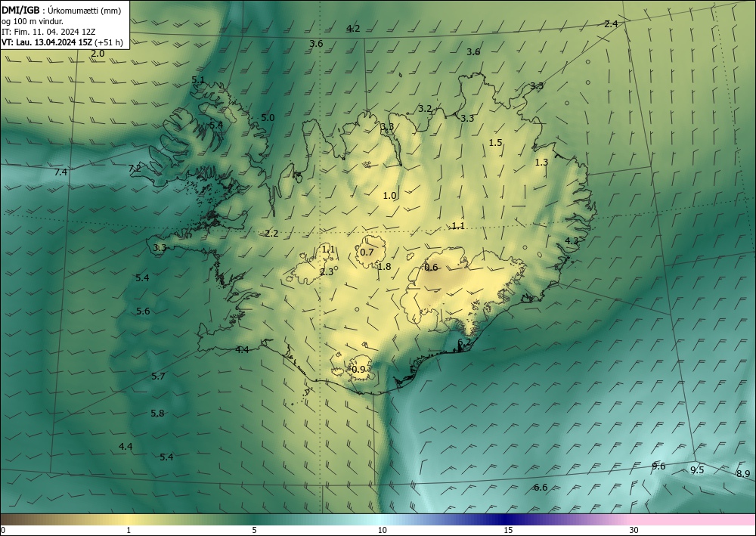Click the 4.2 value label
The width and height of the screenshot is (756, 536).
click(x=353, y=29)
